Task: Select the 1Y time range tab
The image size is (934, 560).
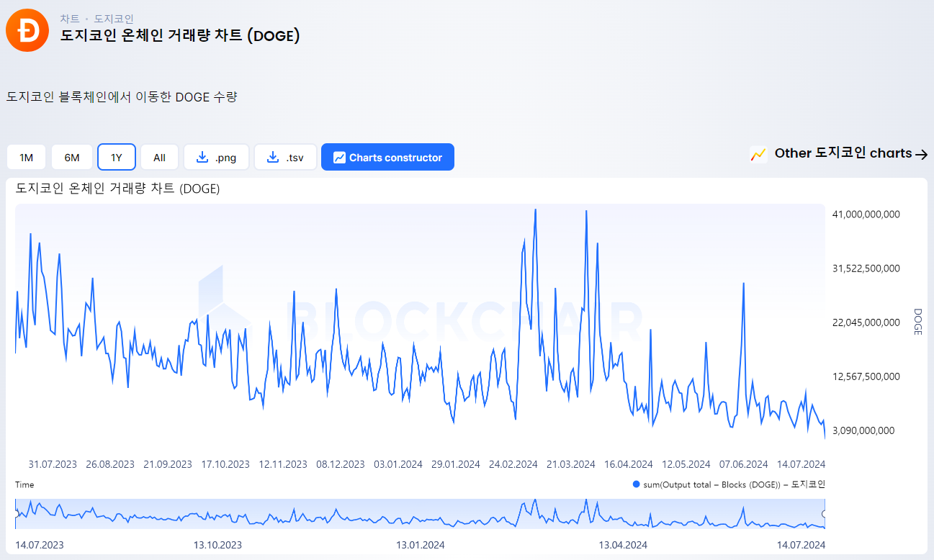Action: [117, 158]
